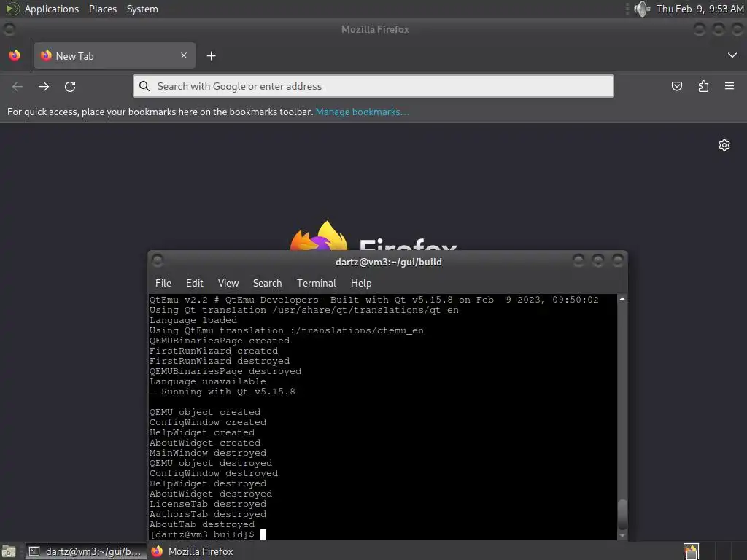Click the line 'MainWindow destroyed'
The image size is (747, 560).
point(208,453)
